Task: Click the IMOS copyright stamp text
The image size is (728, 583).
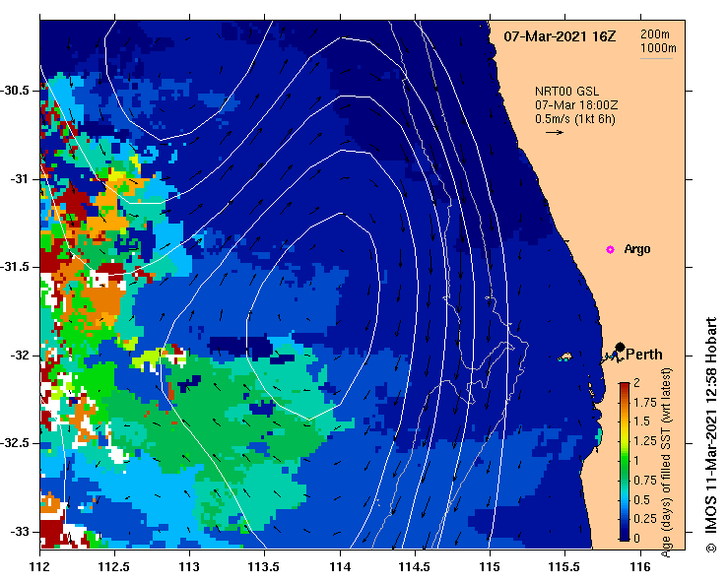Action: 711,435
